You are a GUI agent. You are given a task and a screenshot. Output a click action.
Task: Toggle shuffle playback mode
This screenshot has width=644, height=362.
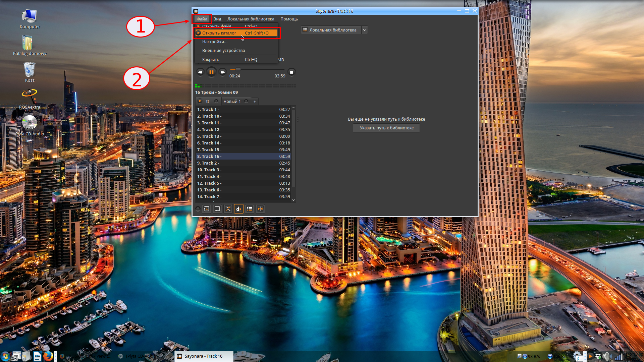(x=228, y=209)
